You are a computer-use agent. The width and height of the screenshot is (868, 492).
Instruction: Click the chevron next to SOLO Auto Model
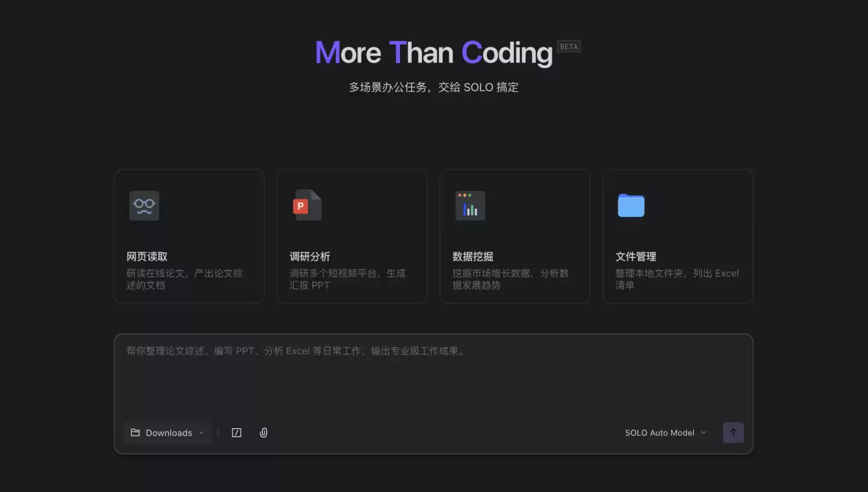703,433
